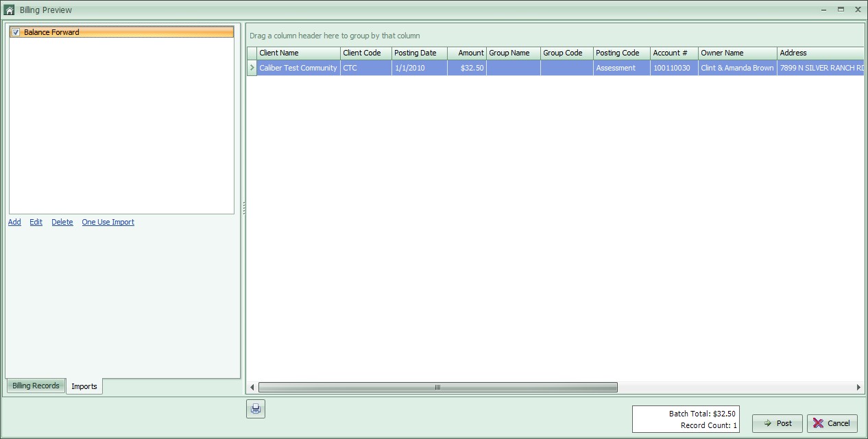The width and height of the screenshot is (868, 439).
Task: Click the group-by panel above the column headers
Action: [x=555, y=36]
